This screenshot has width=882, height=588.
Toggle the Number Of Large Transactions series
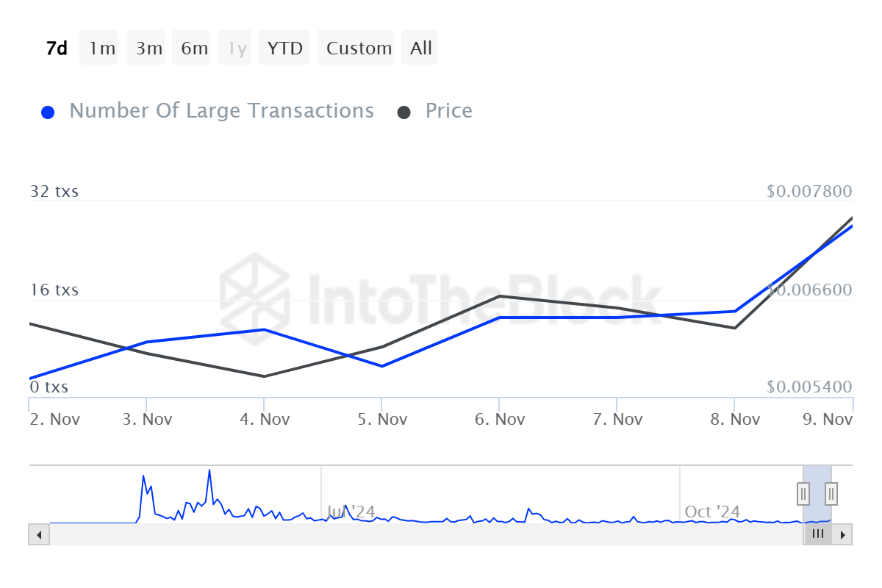pos(221,111)
